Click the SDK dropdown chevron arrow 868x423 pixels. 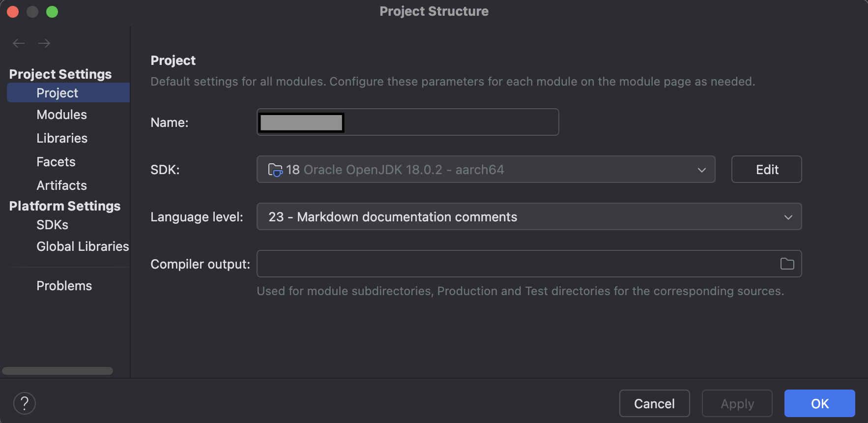point(702,170)
